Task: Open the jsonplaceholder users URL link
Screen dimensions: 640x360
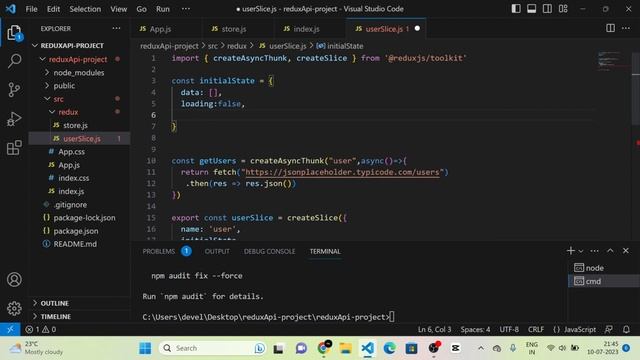Action: 342,172
